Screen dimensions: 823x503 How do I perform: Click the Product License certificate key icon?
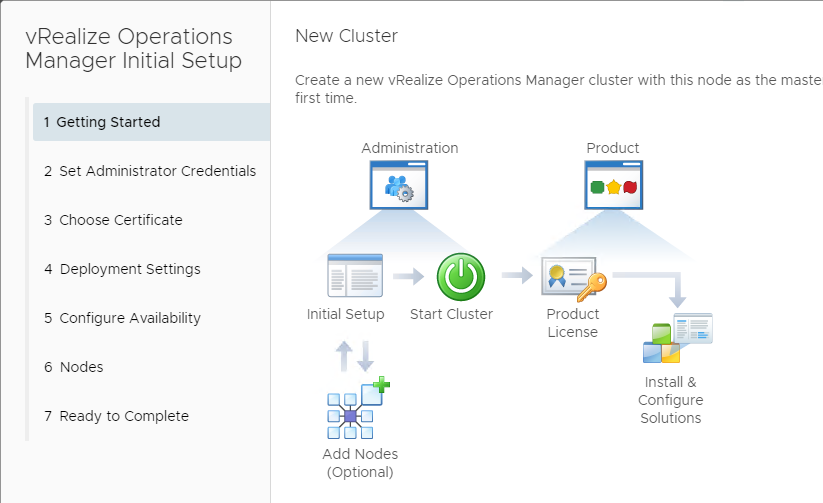574,279
